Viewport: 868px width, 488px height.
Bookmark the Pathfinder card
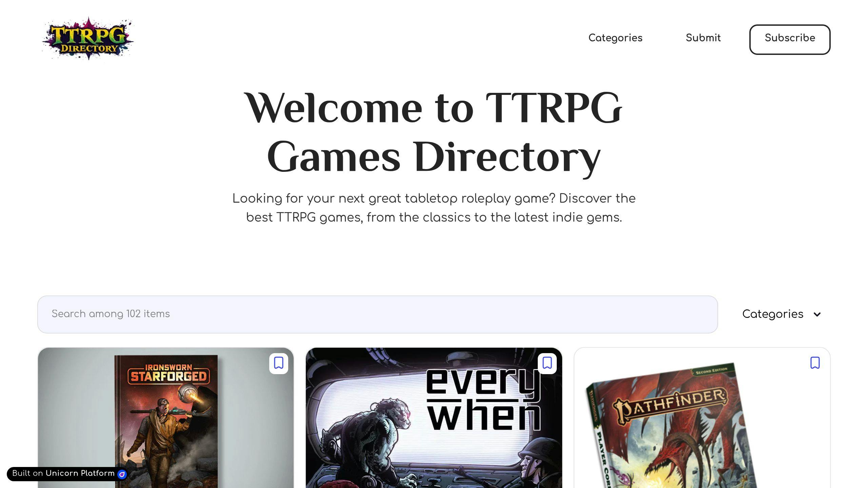tap(815, 363)
